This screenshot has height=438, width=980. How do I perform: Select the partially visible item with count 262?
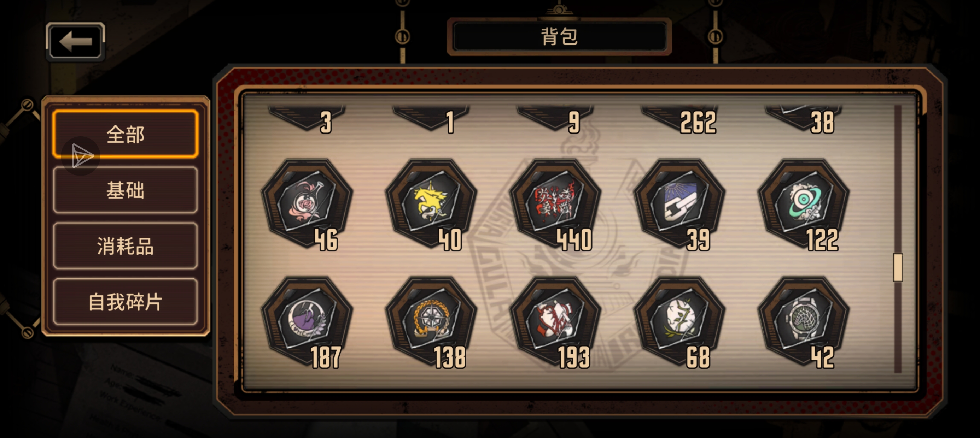point(679,118)
